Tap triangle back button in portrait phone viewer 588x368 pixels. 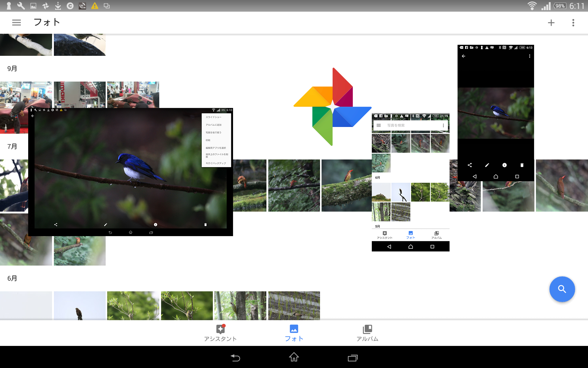[474, 176]
